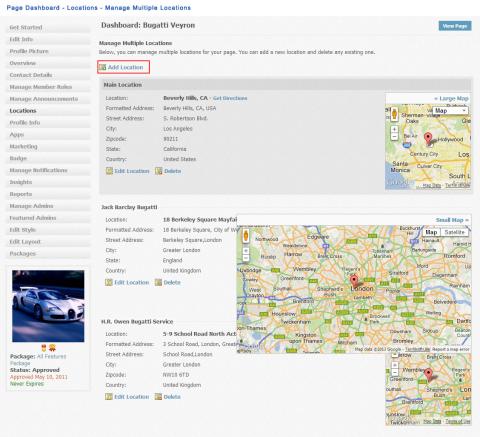
Task: Zoom out on the H.R. Owen small map
Action: [x=394, y=372]
